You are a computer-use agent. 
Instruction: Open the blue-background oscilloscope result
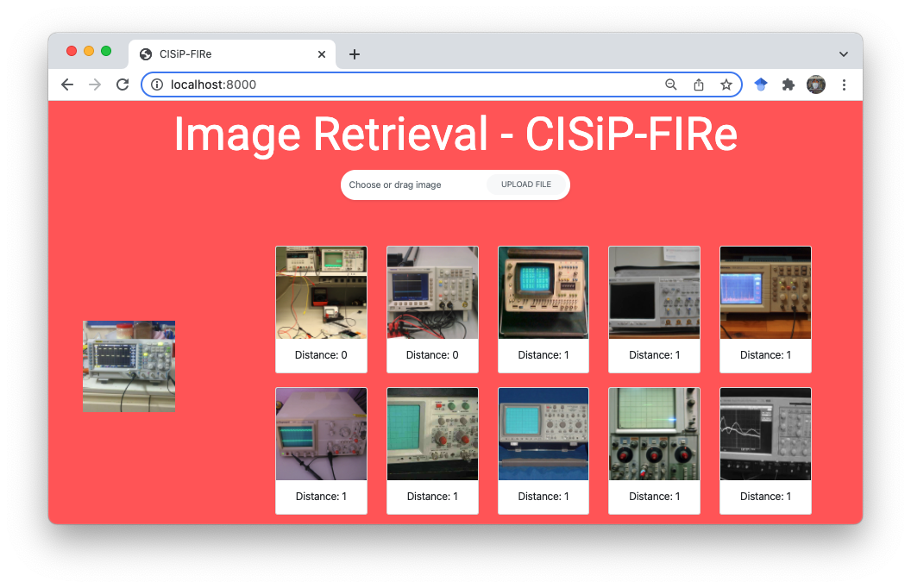click(x=543, y=451)
